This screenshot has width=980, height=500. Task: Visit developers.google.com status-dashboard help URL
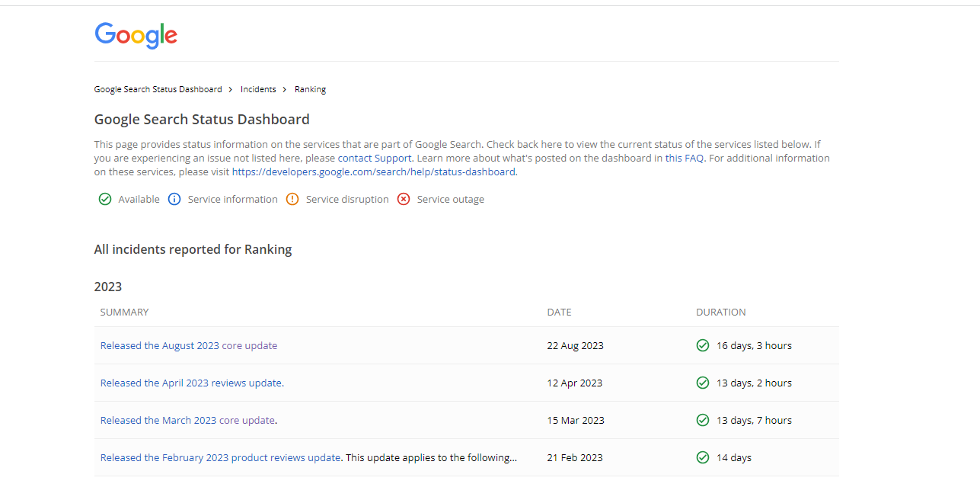(374, 171)
